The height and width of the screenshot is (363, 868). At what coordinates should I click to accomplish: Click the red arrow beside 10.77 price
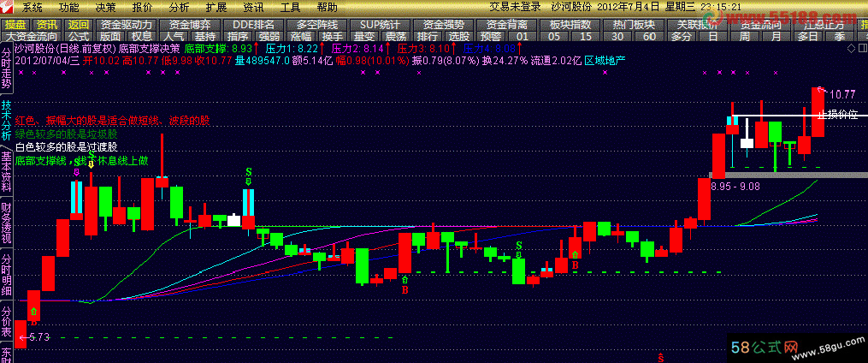821,91
